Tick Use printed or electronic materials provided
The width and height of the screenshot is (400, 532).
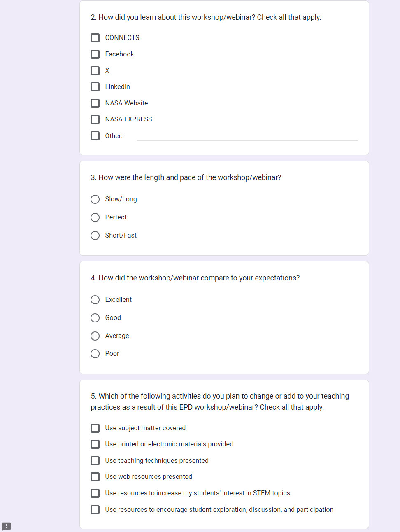95,444
